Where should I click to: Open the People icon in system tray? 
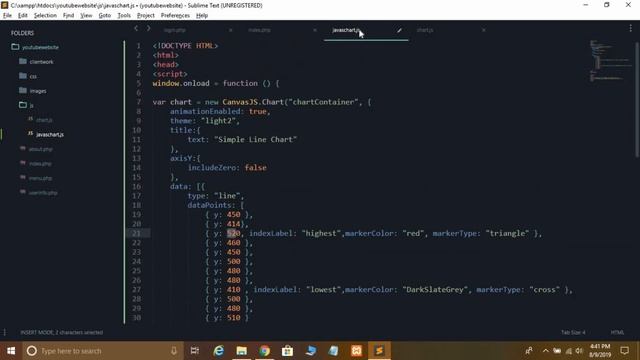coord(529,351)
